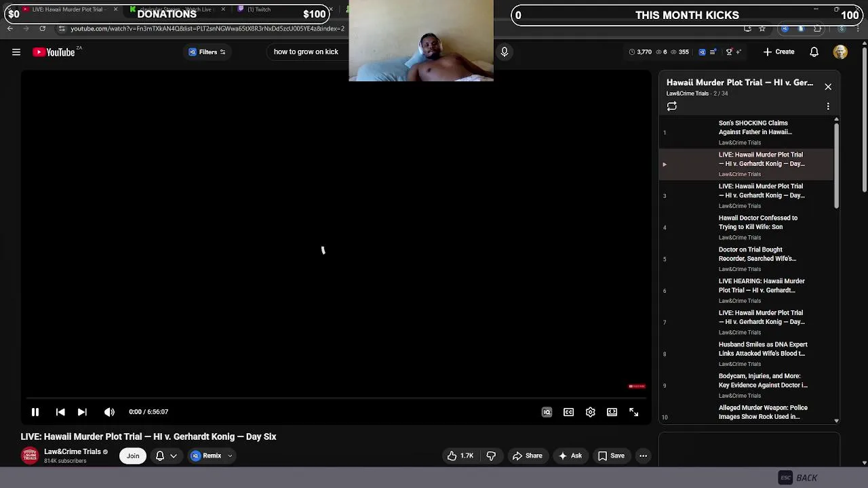Open the playlist three-dot options menu

pyautogui.click(x=828, y=106)
